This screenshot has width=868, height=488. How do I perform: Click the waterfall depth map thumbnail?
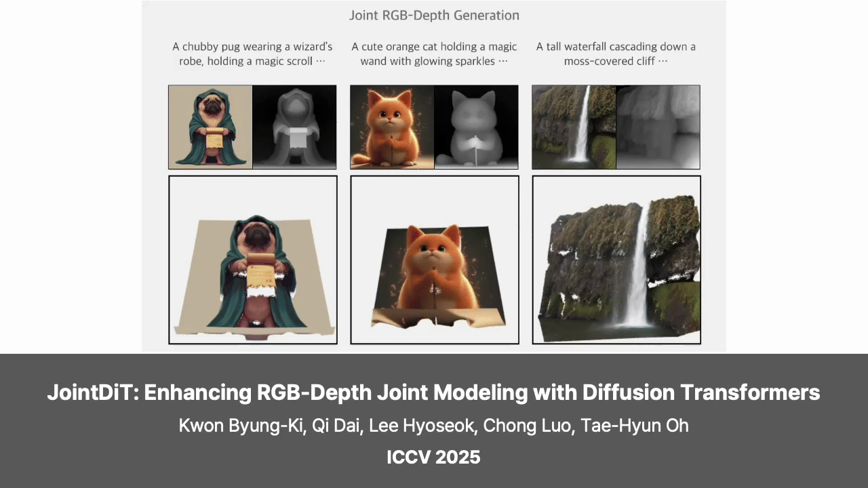[658, 127]
